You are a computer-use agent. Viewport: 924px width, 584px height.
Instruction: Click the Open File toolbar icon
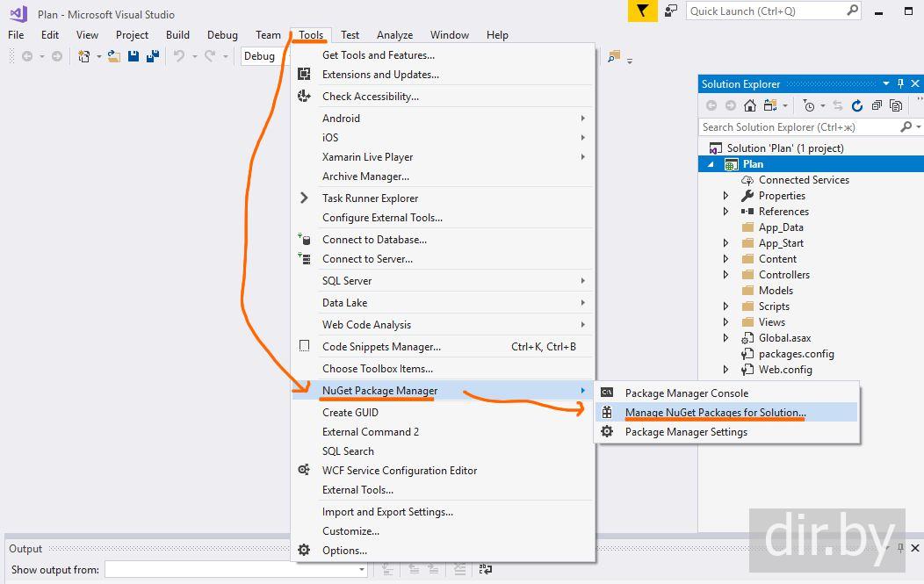pos(114,56)
